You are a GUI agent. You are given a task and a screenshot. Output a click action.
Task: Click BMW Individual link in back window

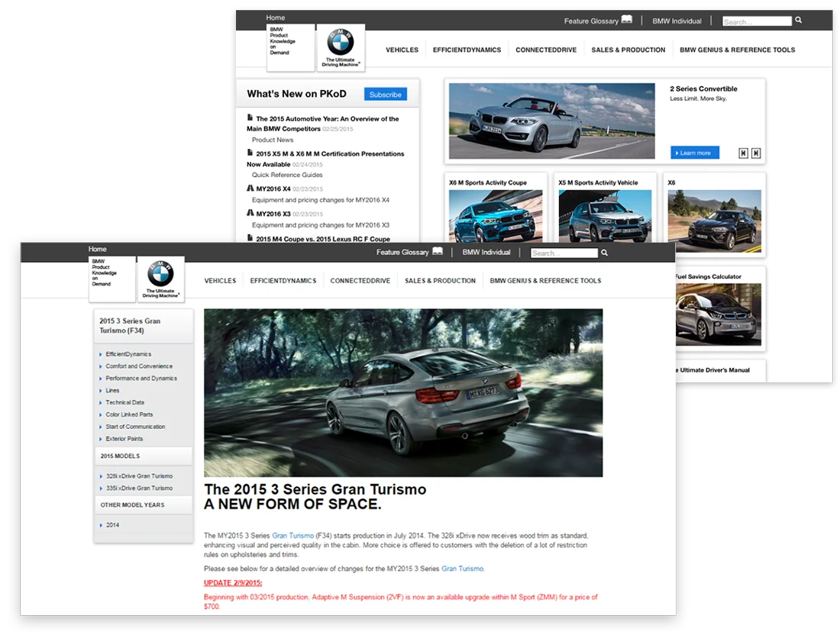click(677, 21)
